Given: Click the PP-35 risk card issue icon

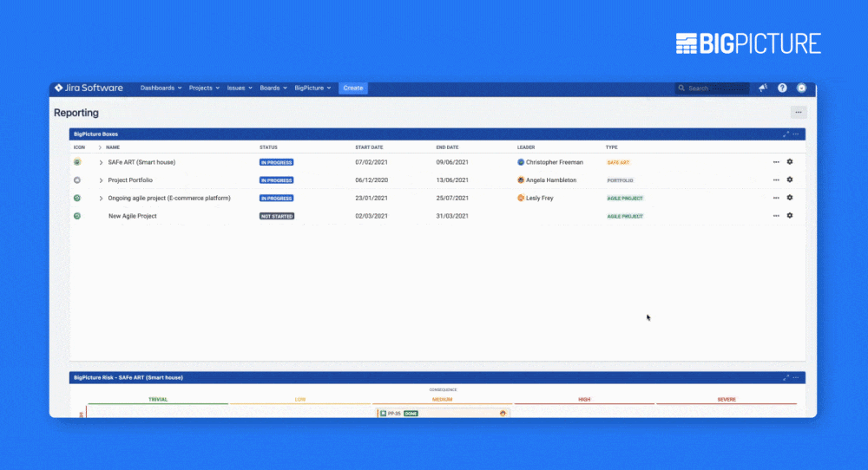Looking at the screenshot, I should (x=383, y=414).
